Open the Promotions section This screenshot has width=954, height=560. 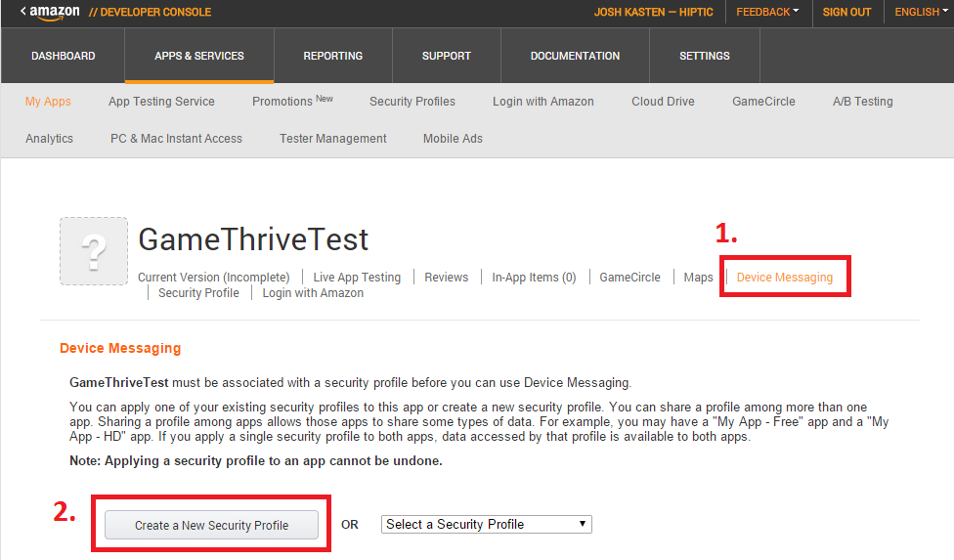point(292,101)
